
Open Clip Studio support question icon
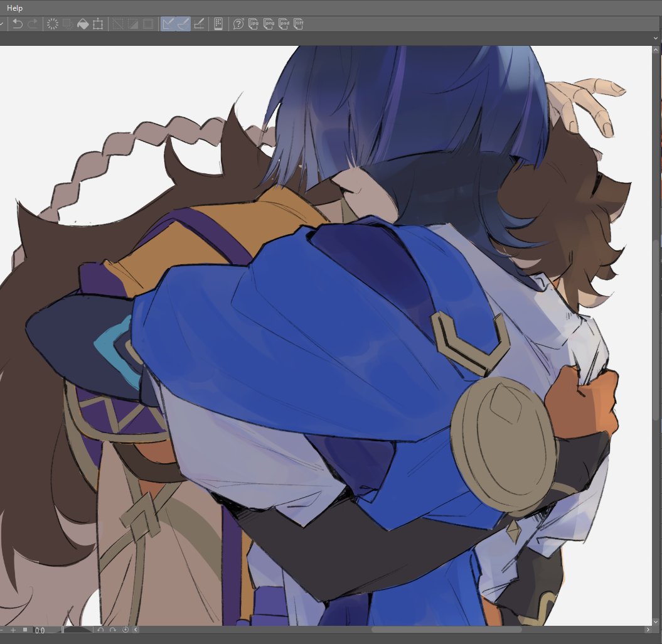[238, 24]
